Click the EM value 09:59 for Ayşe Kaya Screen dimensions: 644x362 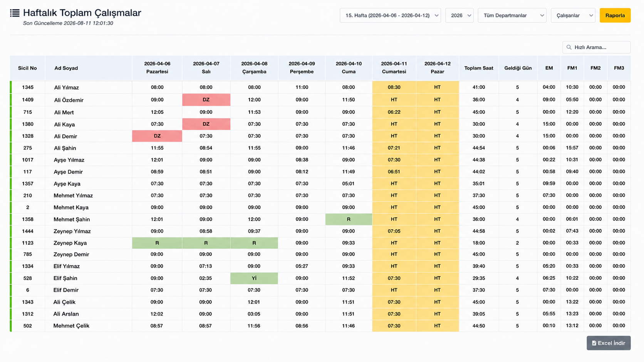549,184
